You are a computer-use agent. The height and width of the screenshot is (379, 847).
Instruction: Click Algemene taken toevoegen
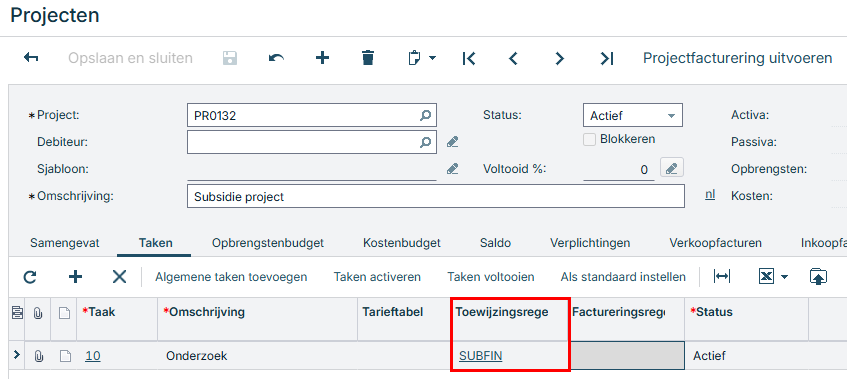pos(231,277)
